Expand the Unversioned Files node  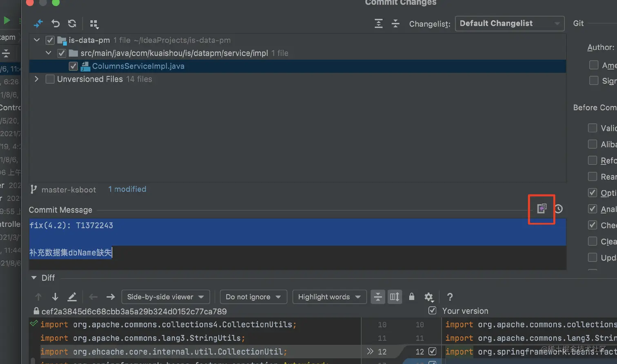[37, 79]
